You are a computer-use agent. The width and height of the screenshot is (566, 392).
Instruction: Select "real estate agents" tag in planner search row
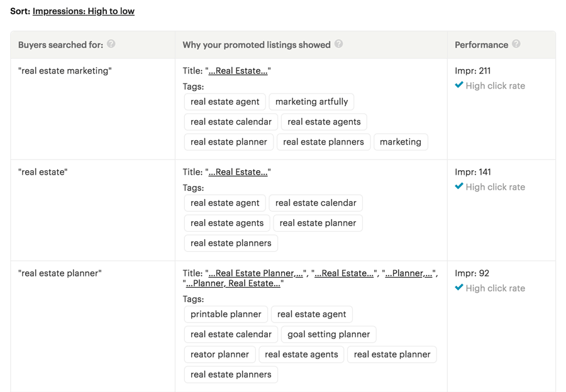tap(301, 354)
